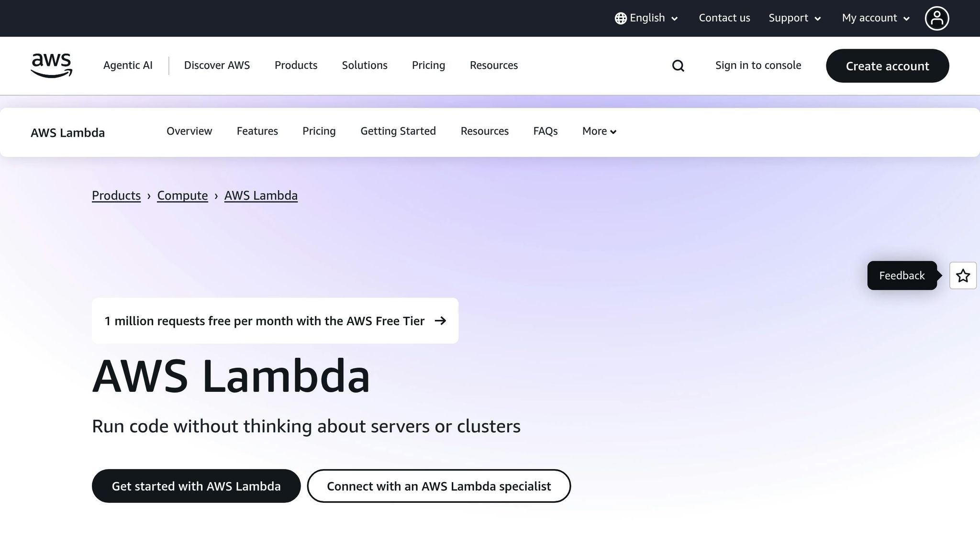Open Contact us link
980x551 pixels.
[724, 18]
